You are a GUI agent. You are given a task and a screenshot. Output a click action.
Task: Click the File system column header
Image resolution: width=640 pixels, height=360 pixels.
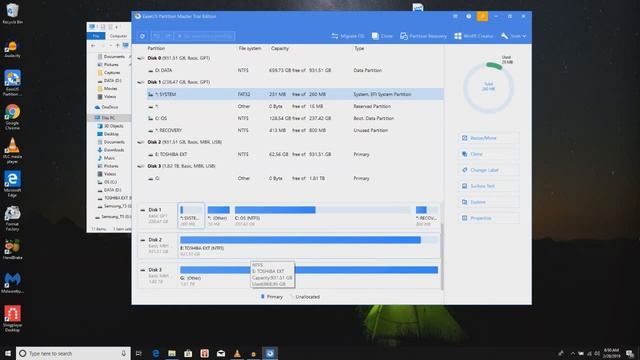pyautogui.click(x=249, y=48)
